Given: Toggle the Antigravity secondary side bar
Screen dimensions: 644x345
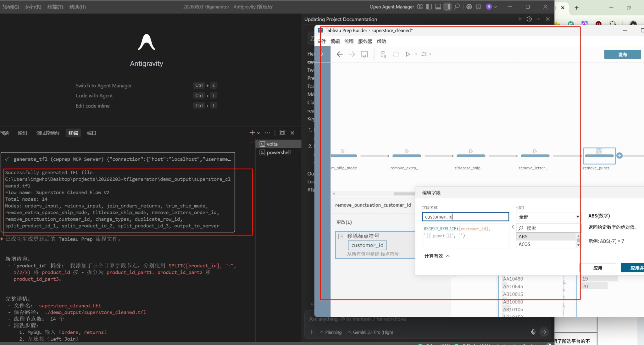Looking at the screenshot, I should tap(447, 7).
